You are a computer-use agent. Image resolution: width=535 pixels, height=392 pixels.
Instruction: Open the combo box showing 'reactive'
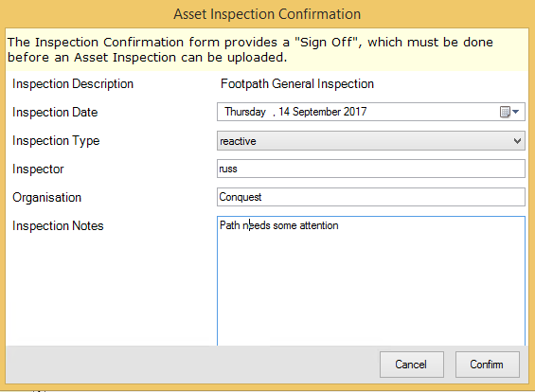(x=371, y=141)
